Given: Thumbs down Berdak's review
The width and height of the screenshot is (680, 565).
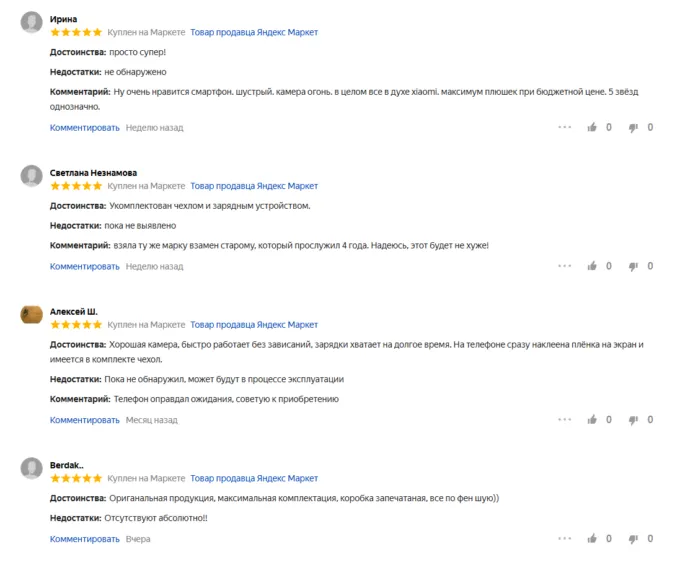Looking at the screenshot, I should pyautogui.click(x=633, y=539).
